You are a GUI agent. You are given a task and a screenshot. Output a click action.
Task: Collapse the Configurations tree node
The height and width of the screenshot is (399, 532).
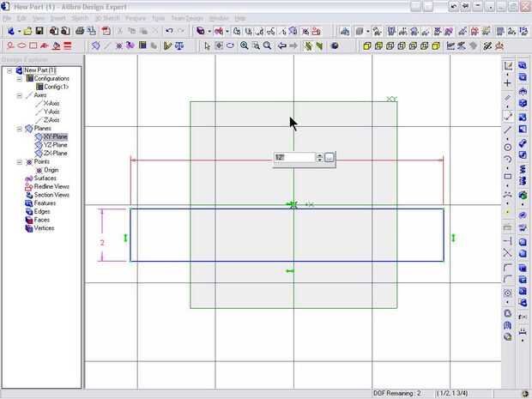click(x=20, y=79)
